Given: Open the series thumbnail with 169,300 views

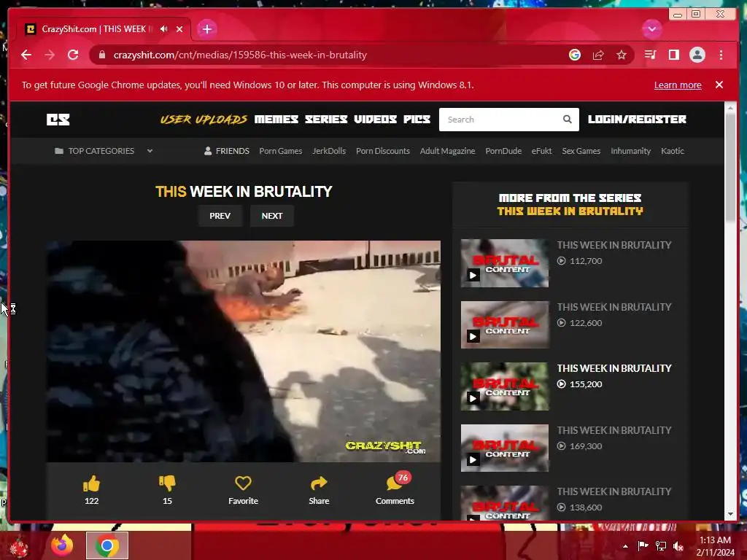Looking at the screenshot, I should click(x=505, y=448).
